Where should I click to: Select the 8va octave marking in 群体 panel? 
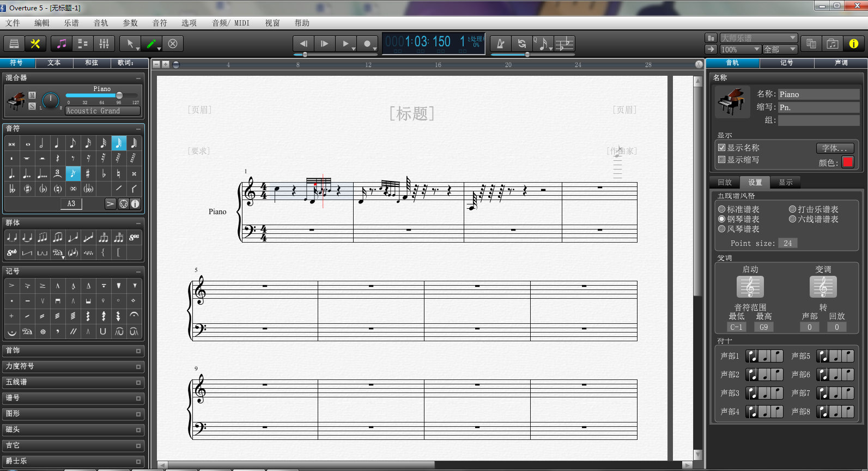[x=134, y=237]
